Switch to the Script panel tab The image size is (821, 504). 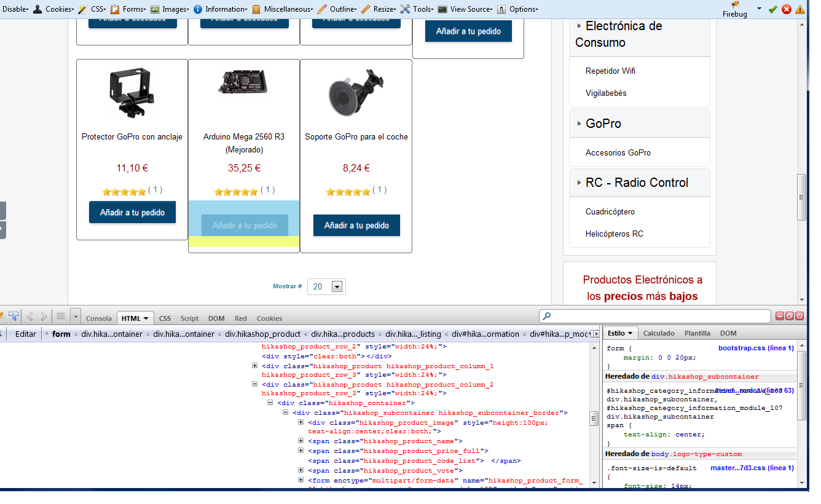[x=189, y=318]
